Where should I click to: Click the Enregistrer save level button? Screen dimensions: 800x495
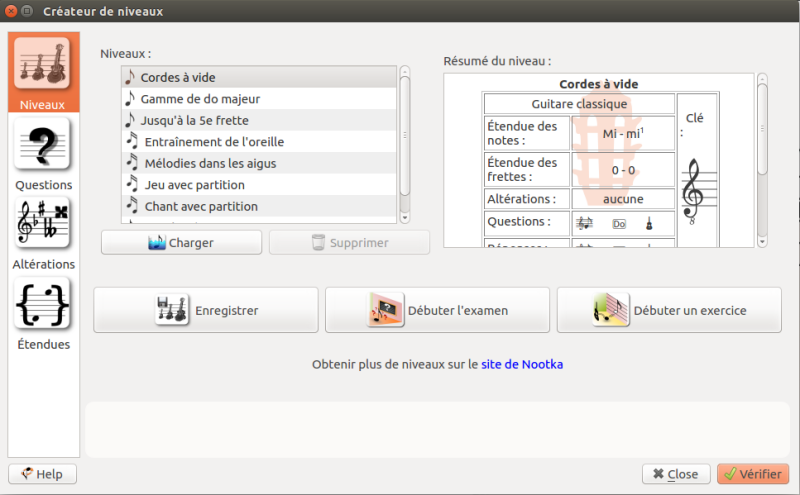[x=206, y=310]
